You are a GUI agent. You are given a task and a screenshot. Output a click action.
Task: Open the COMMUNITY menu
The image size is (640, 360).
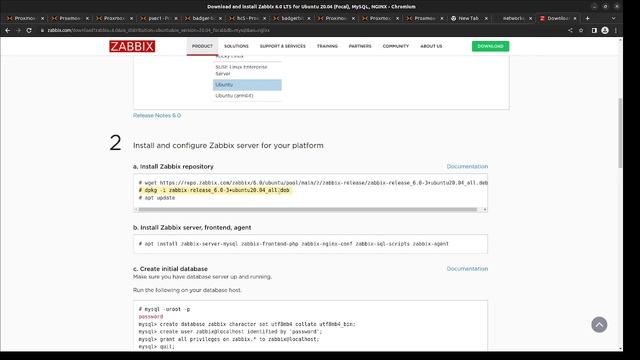click(396, 46)
